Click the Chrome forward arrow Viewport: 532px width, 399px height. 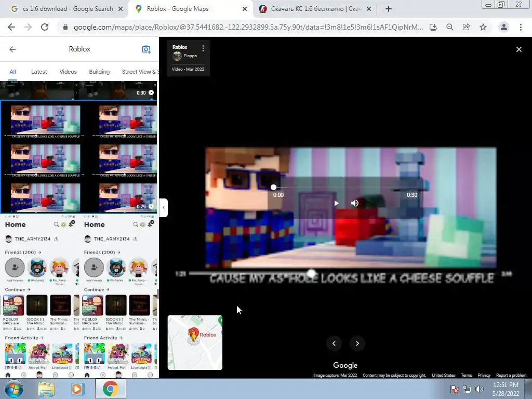point(28,27)
